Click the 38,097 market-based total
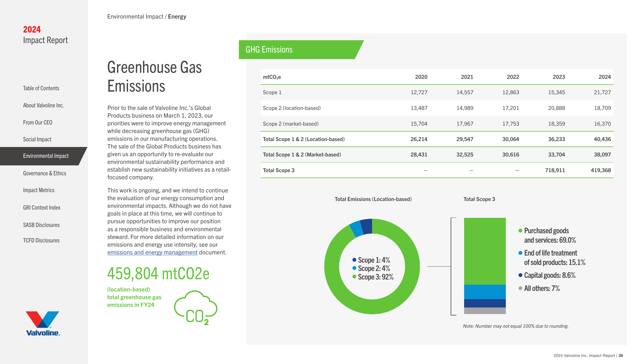Screen dimensions: 643x364 tap(602, 154)
